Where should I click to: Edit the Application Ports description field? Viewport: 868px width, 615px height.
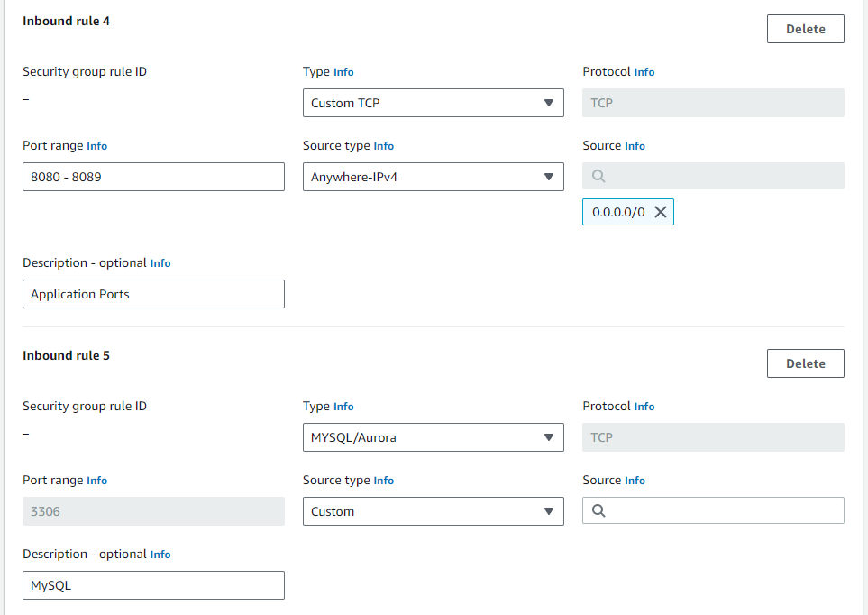pos(153,294)
